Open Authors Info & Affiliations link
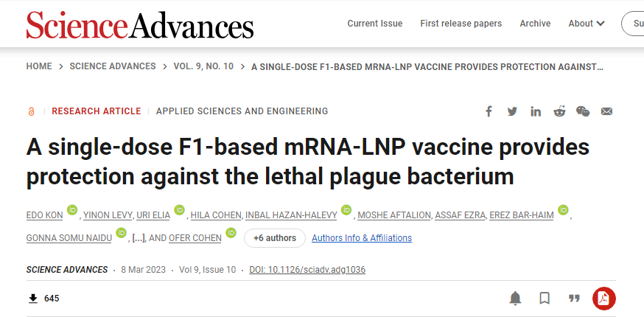The height and width of the screenshot is (317, 644). [x=362, y=238]
